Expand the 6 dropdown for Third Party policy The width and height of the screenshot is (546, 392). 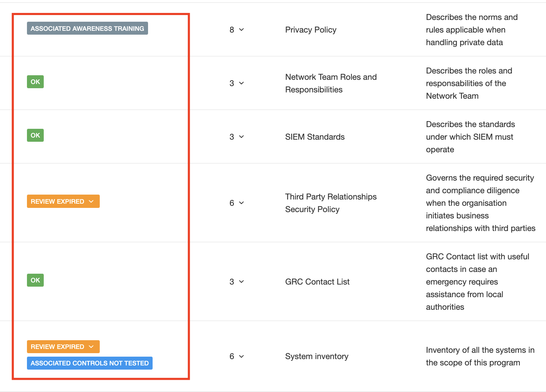(237, 203)
